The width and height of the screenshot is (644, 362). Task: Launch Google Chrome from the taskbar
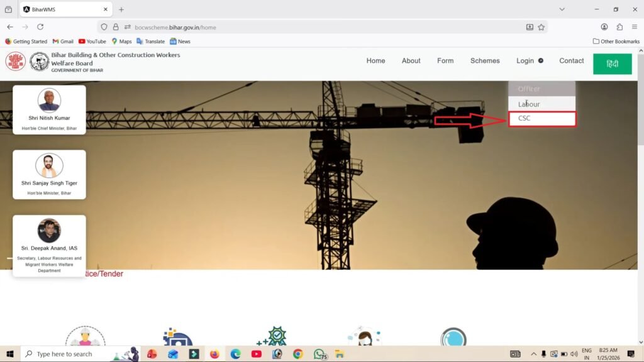point(298,354)
